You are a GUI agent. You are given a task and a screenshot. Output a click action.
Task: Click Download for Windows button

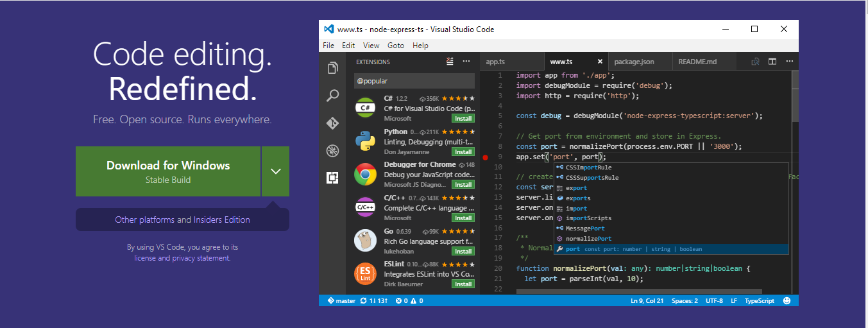168,171
